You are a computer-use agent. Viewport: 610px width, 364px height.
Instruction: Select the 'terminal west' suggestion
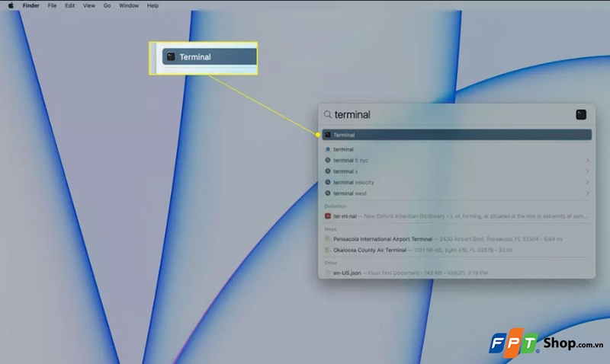click(457, 193)
